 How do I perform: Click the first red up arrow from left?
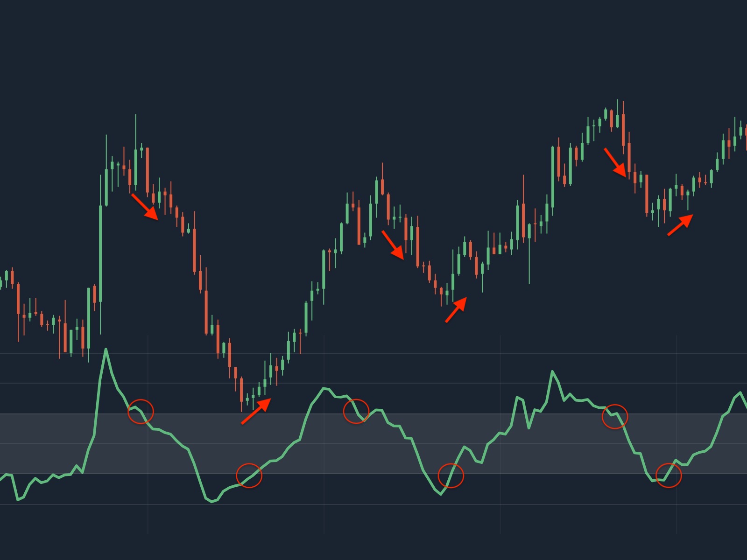[x=256, y=411]
